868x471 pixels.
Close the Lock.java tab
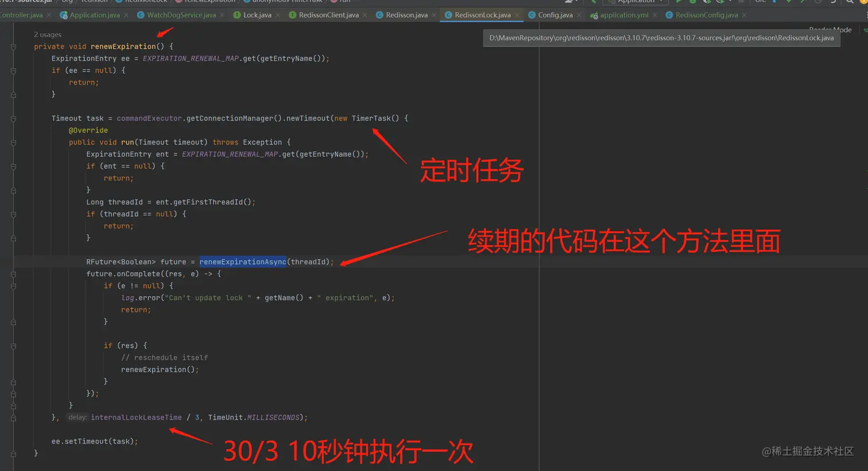tap(278, 15)
